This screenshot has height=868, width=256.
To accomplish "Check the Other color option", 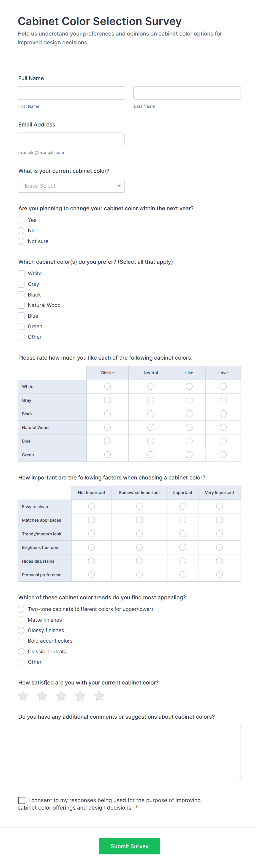I will tap(21, 337).
